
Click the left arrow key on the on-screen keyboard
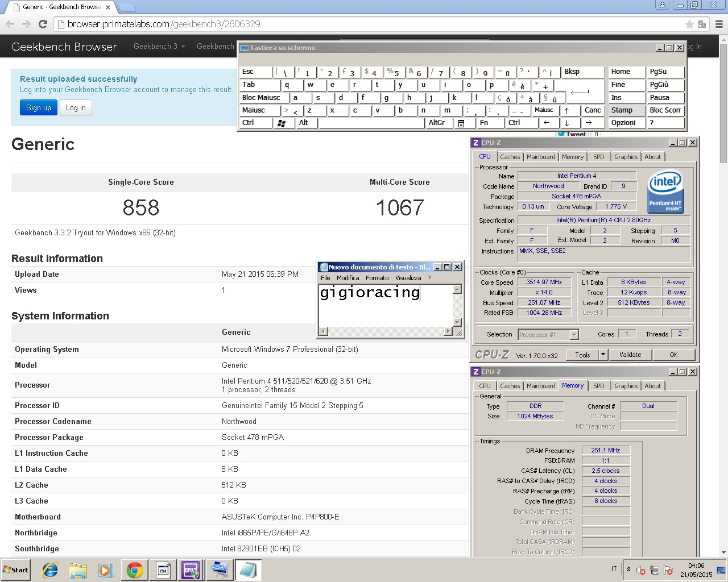tap(547, 123)
